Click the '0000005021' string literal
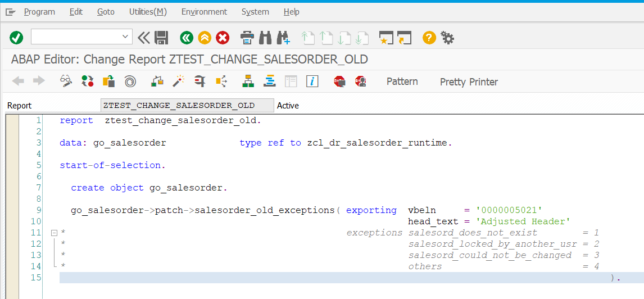The height and width of the screenshot is (299, 644). coord(509,210)
